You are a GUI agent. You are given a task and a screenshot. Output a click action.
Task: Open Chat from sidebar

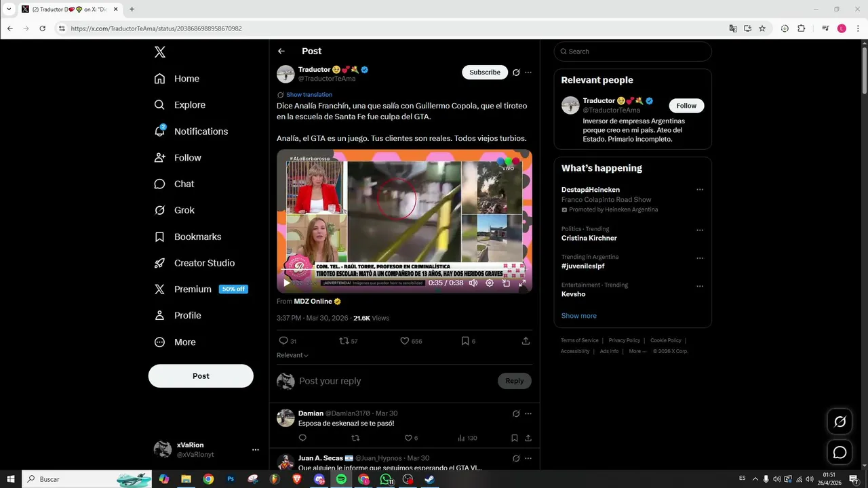click(174, 184)
